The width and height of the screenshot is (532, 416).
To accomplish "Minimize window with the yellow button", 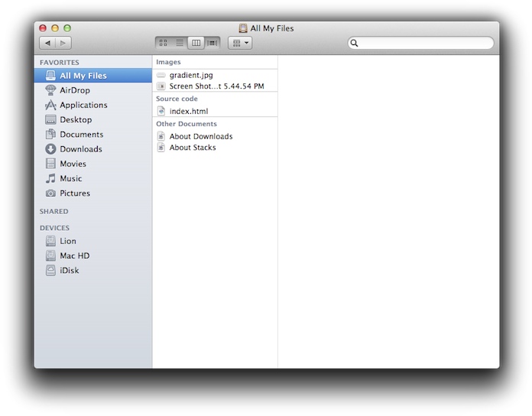I will click(55, 28).
